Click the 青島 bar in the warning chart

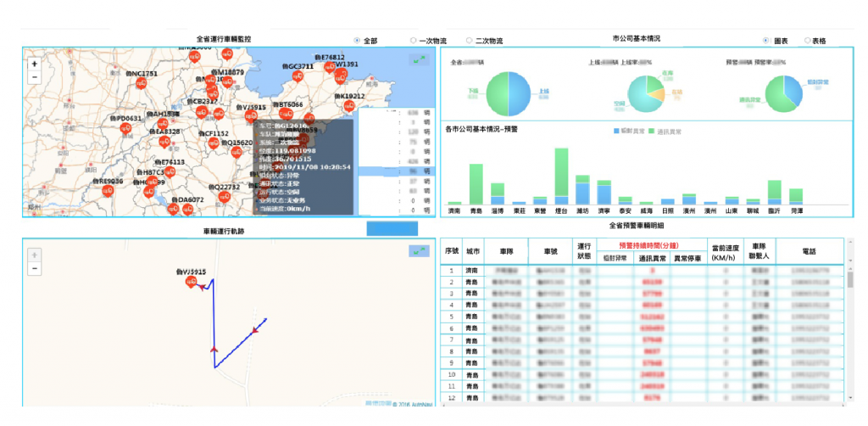coord(476,184)
